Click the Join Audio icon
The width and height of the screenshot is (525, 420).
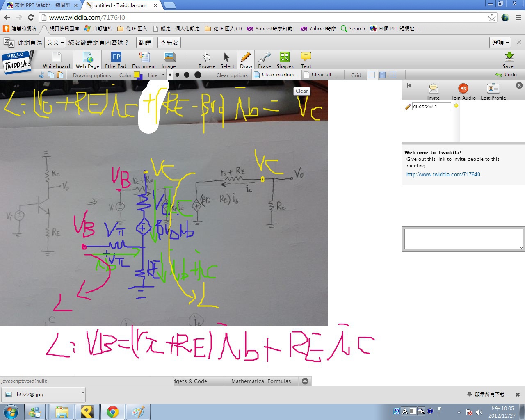(x=463, y=91)
